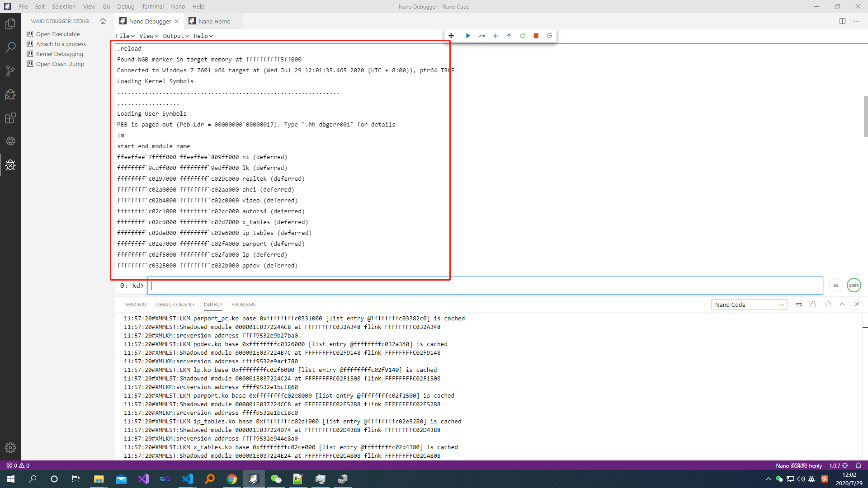
Task: Open the Debug menu in menu bar
Action: pyautogui.click(x=126, y=7)
